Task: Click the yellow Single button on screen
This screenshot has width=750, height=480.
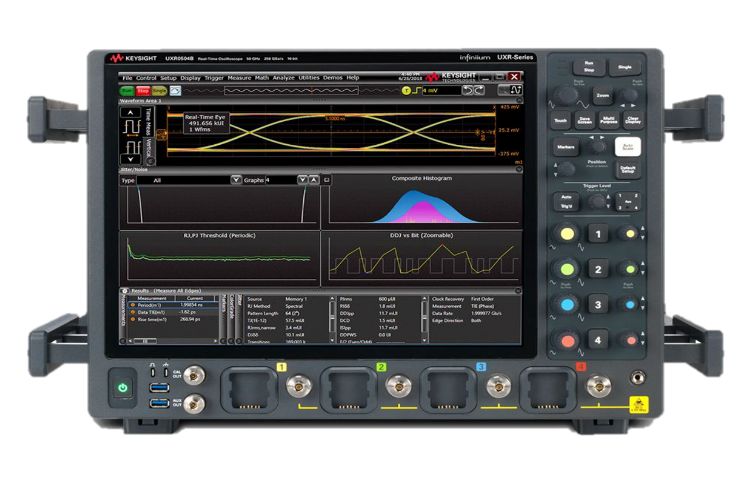Action: pos(159,90)
